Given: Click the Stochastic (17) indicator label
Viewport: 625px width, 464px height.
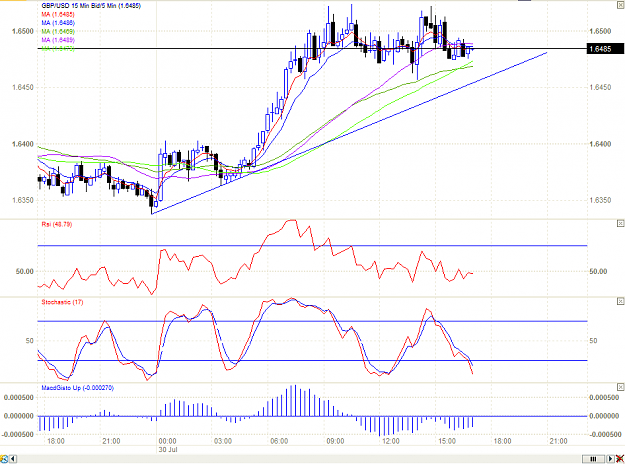Looking at the screenshot, I should click(62, 302).
